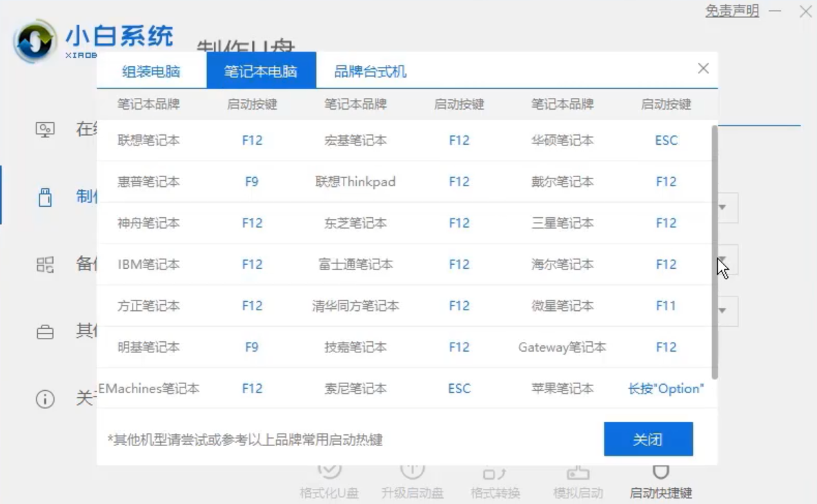The width and height of the screenshot is (817, 504).
Task: Click 戴尔笔记本 brand cell
Action: [x=562, y=182]
